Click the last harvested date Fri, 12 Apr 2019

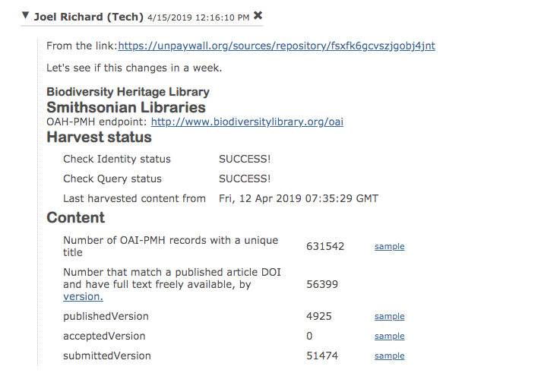pyautogui.click(x=298, y=198)
